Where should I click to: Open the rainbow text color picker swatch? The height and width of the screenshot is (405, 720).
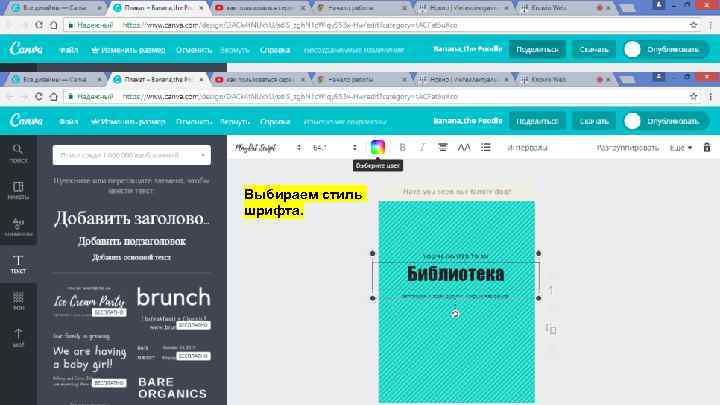[x=377, y=147]
